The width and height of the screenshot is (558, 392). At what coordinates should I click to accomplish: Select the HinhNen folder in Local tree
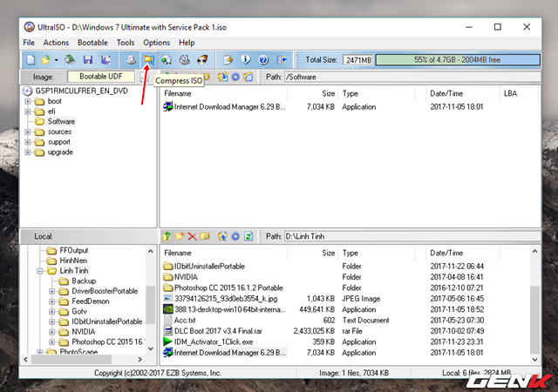[x=73, y=260]
